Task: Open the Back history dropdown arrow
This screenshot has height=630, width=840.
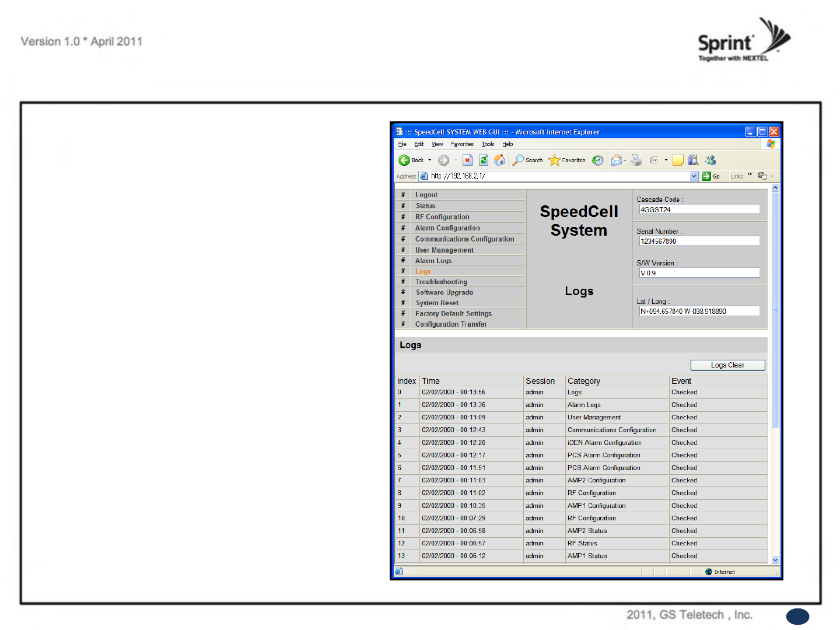Action: click(x=430, y=160)
